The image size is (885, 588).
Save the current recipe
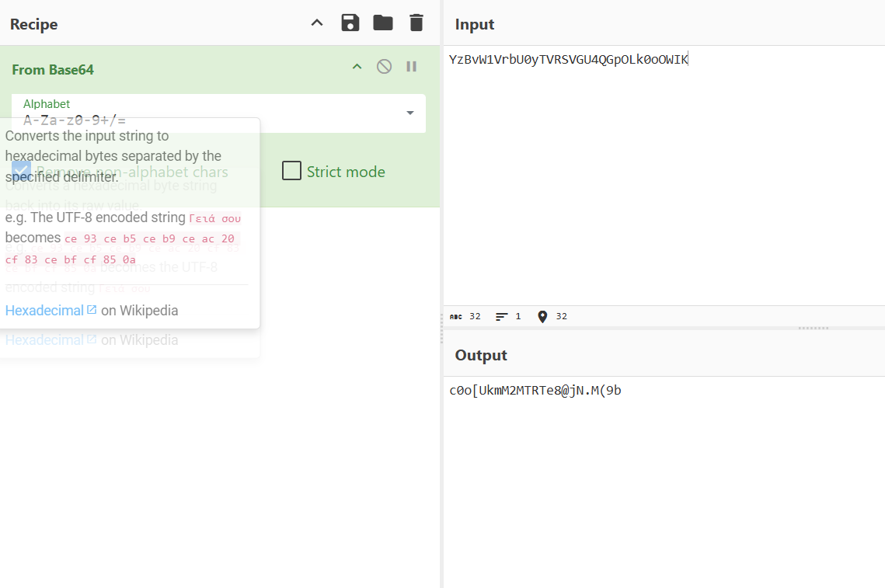350,23
